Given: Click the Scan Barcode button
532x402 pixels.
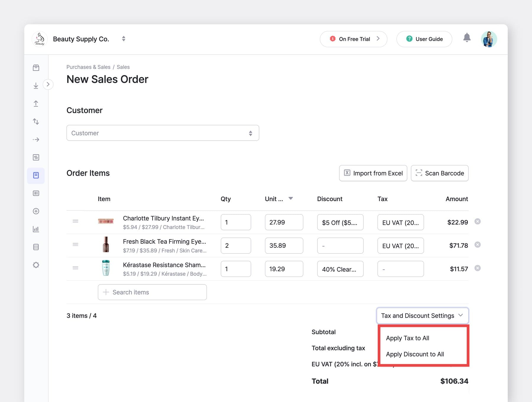Looking at the screenshot, I should 439,173.
